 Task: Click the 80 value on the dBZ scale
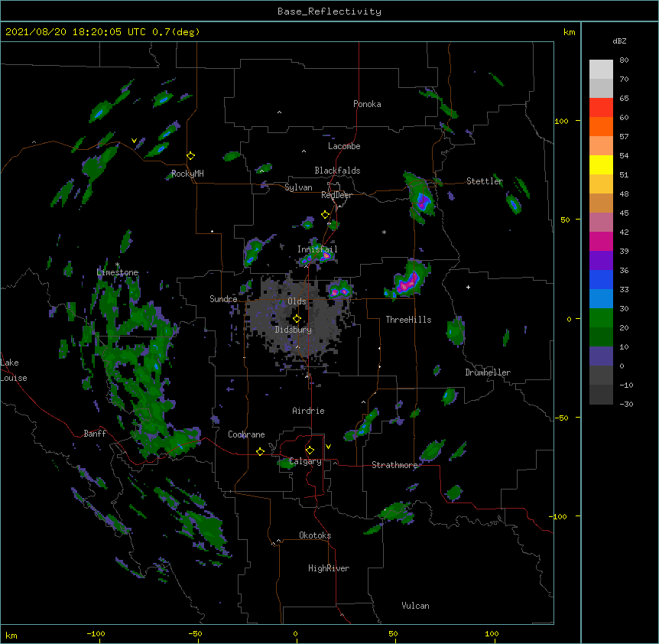tap(624, 60)
